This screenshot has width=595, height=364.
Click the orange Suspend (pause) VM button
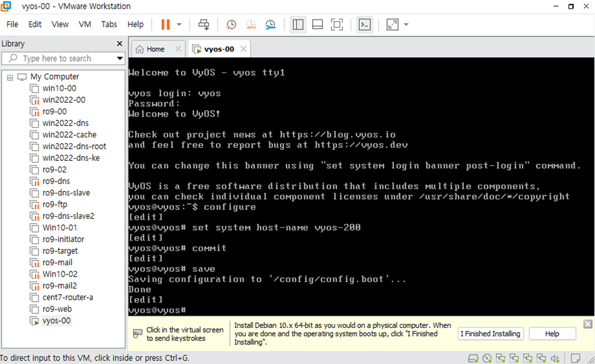[x=165, y=25]
